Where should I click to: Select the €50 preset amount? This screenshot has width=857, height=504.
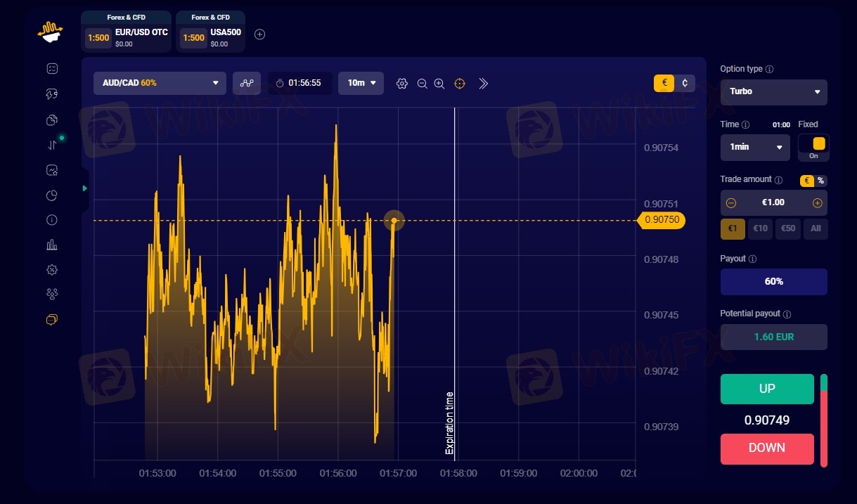tap(788, 228)
